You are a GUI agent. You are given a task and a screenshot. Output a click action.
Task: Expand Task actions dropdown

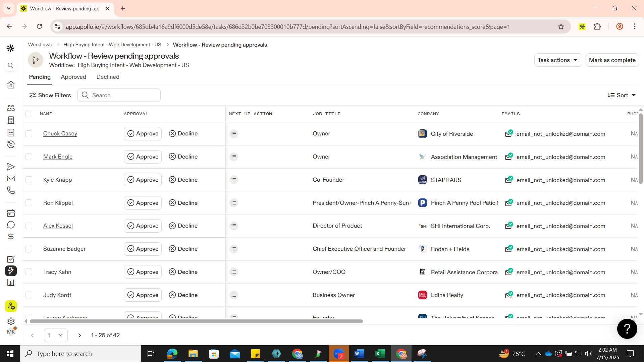click(x=558, y=60)
